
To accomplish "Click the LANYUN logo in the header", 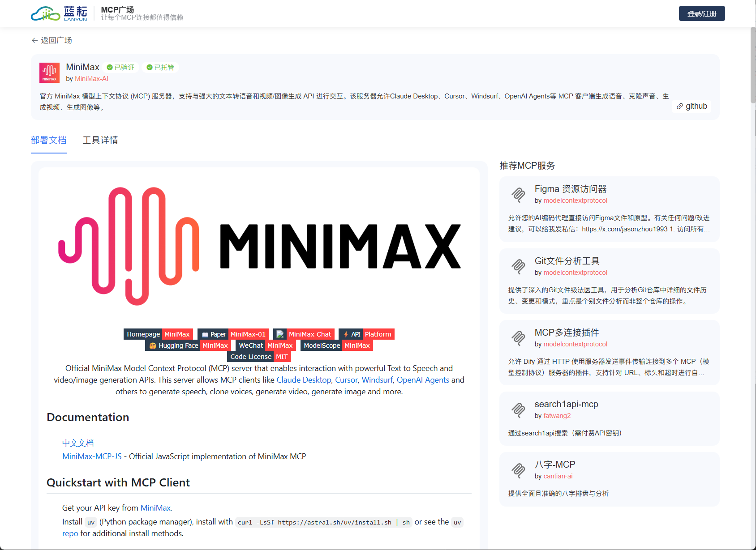I will (x=58, y=13).
